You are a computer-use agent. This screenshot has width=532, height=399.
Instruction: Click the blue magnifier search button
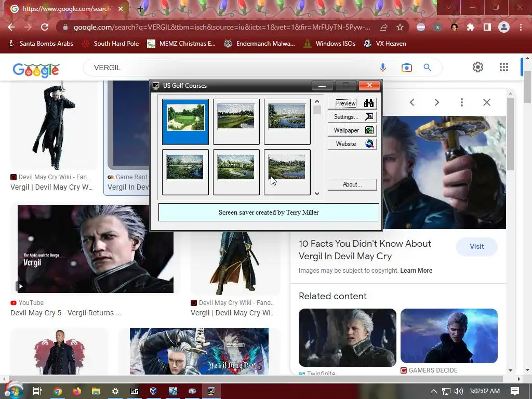(x=427, y=68)
